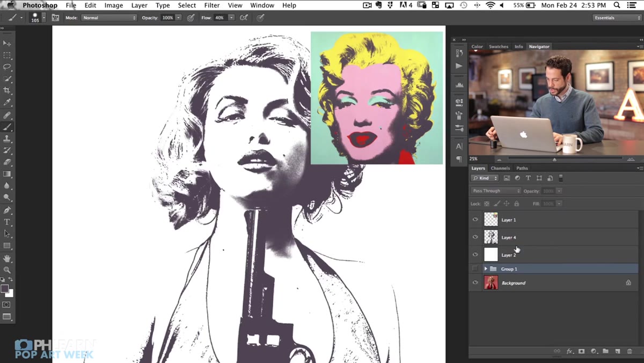Screen dimensions: 644x363
Task: Open macOS Spotlight search icon
Action: [617, 5]
